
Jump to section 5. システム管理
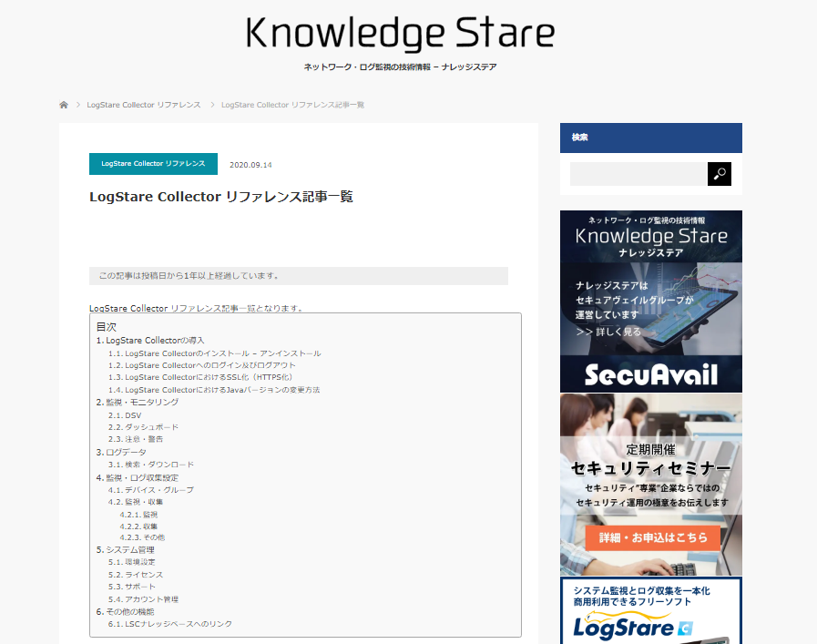(125, 549)
